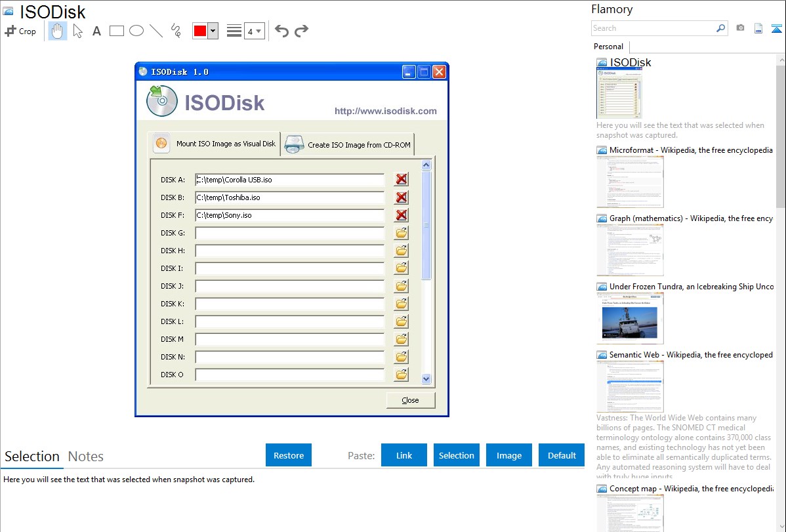Click the ISODisk app icon in title
This screenshot has height=532, width=786.
tap(143, 72)
